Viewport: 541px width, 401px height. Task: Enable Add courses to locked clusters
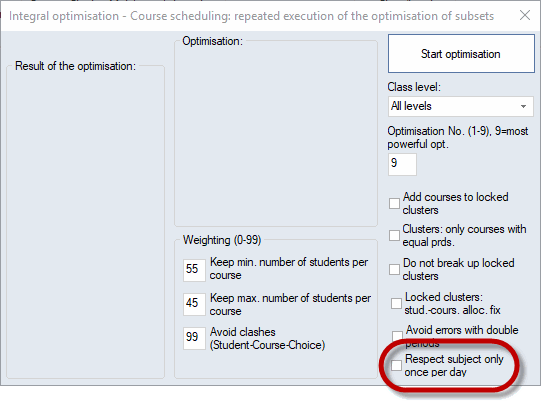point(394,203)
